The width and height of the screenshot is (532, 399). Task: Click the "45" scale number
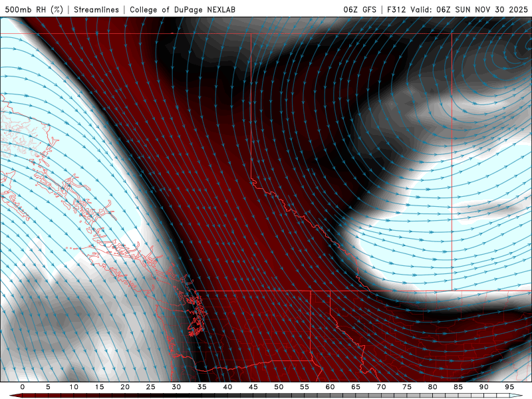(x=253, y=387)
